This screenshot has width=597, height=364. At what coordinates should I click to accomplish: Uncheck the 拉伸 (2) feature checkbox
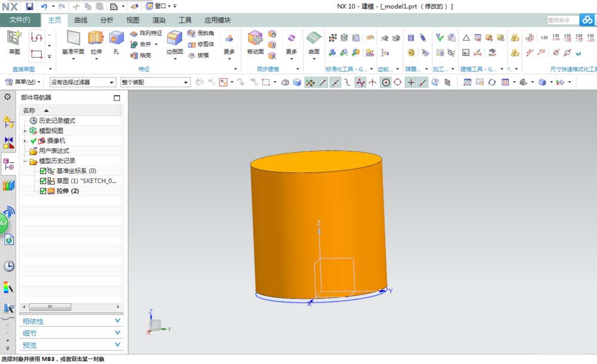(43, 191)
